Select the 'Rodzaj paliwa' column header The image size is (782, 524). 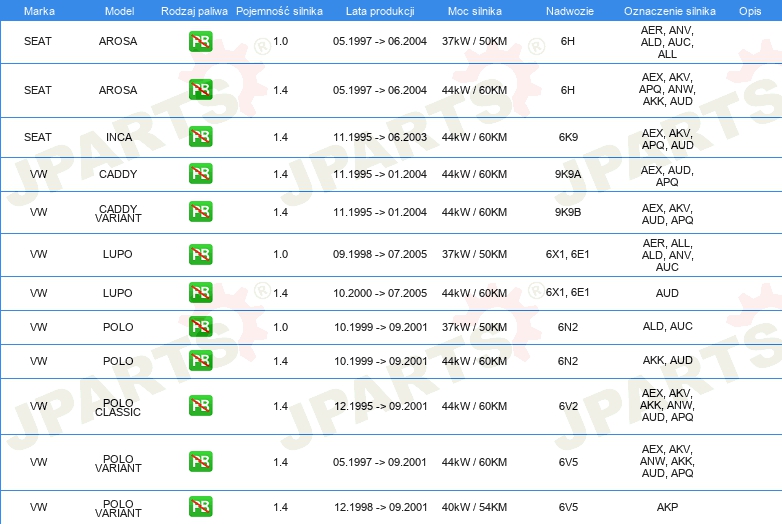pyautogui.click(x=194, y=10)
